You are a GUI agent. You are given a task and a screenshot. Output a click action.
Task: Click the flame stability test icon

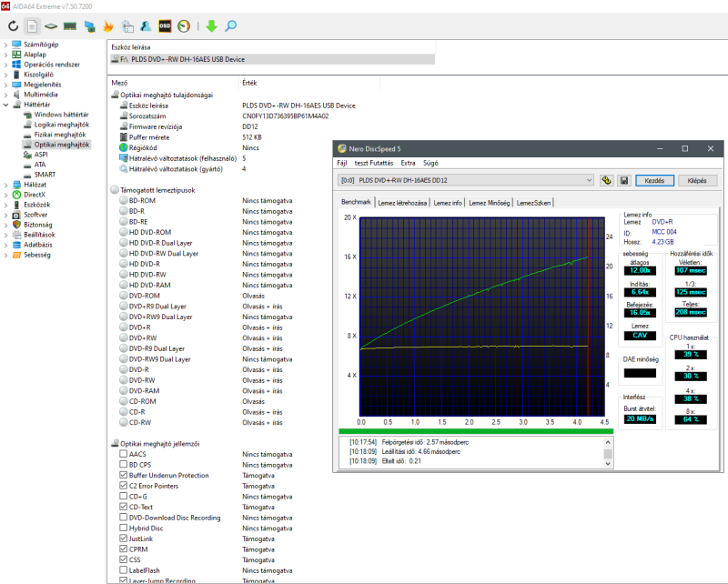point(107,26)
